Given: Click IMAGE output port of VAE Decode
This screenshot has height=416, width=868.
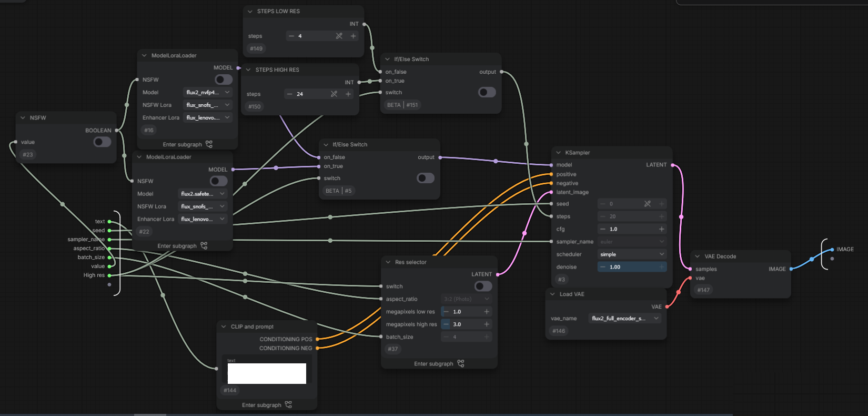Looking at the screenshot, I should click(792, 269).
